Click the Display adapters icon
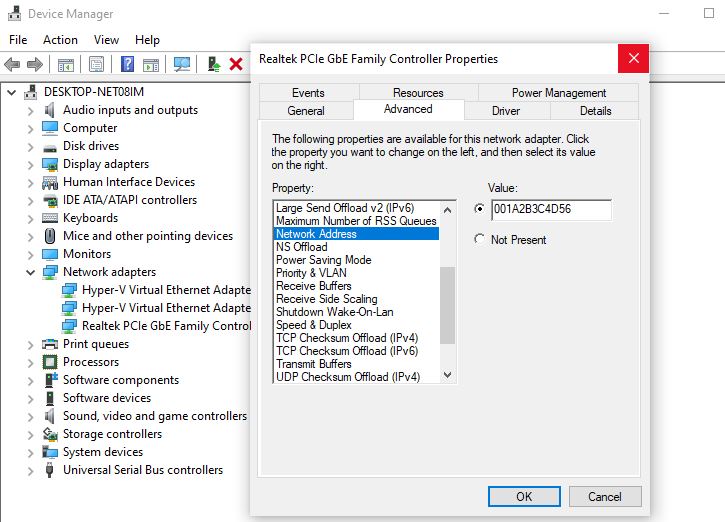The width and height of the screenshot is (725, 522). coord(49,164)
